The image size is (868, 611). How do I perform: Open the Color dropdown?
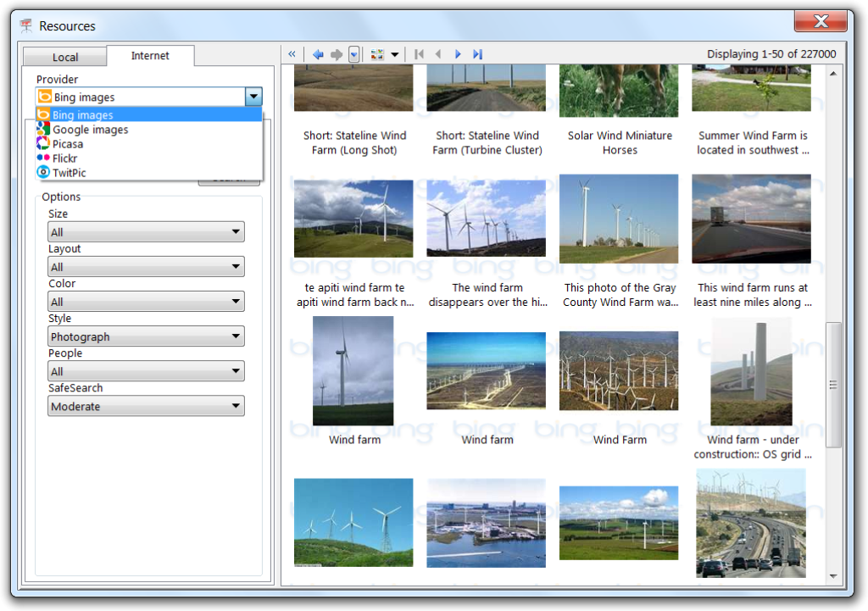point(146,302)
